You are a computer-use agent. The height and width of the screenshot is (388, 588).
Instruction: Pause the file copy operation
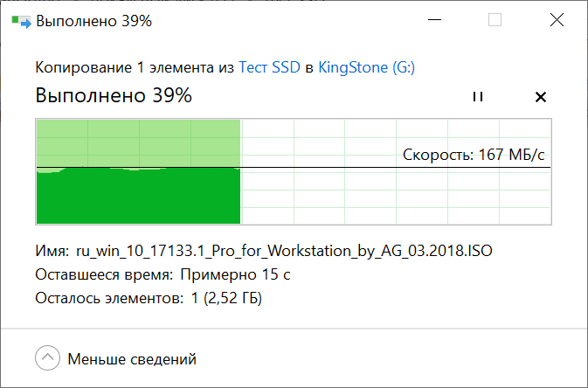(x=478, y=97)
